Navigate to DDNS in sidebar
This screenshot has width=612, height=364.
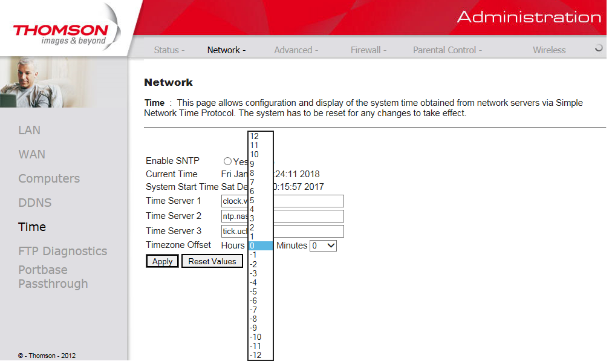(35, 203)
